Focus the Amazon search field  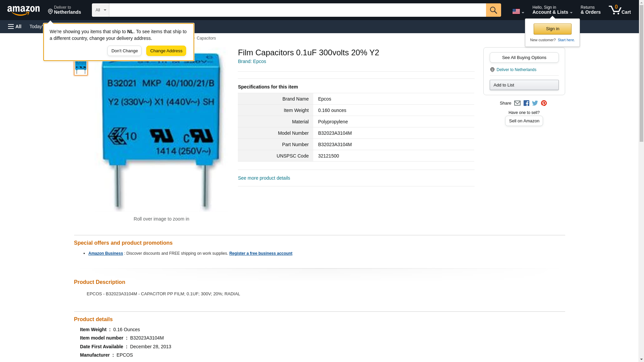297,10
